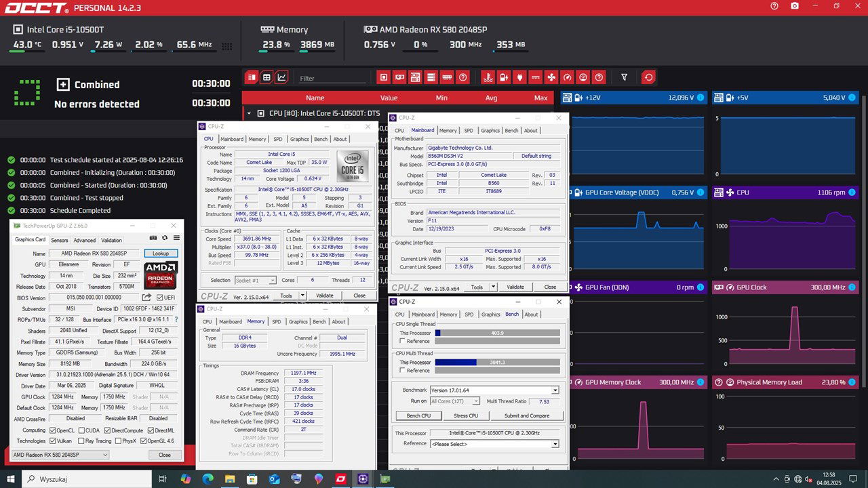This screenshot has width=868, height=488.
Task: Click Combined test add icon
Action: tap(63, 85)
